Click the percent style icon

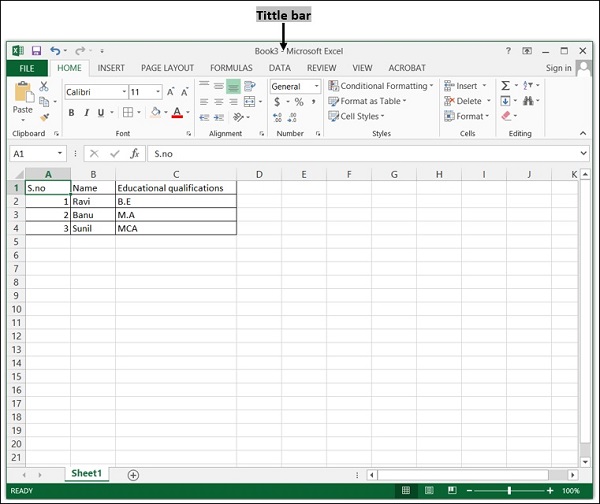[x=298, y=102]
